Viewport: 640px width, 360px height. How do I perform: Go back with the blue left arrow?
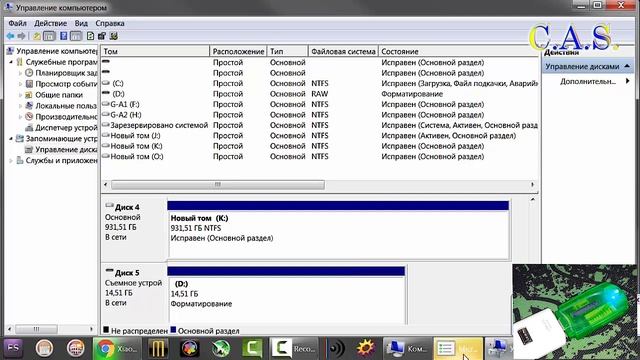pyautogui.click(x=10, y=36)
